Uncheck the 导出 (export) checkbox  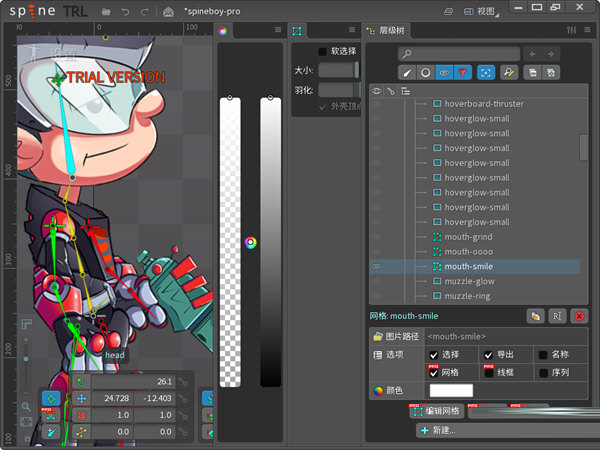(489, 355)
